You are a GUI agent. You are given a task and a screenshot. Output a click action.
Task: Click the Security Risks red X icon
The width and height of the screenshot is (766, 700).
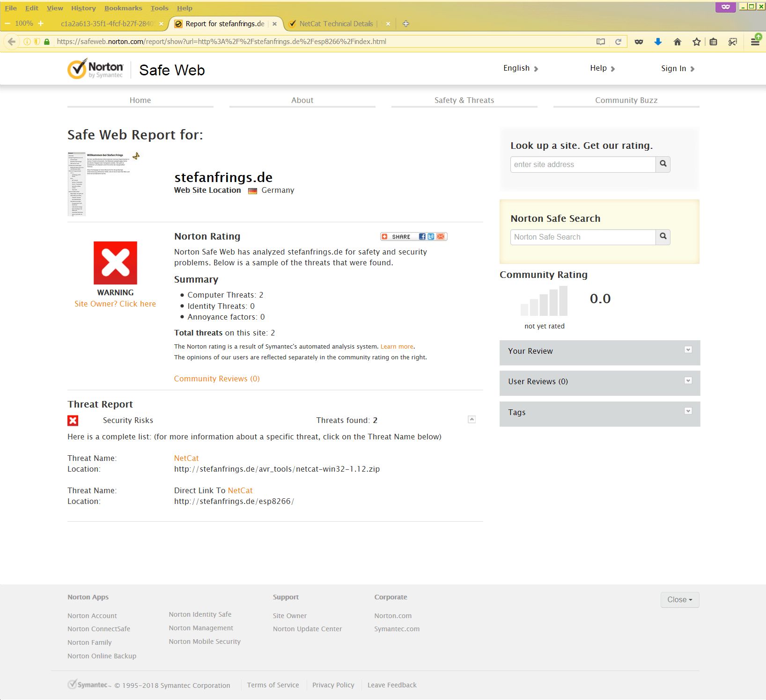[x=73, y=421]
